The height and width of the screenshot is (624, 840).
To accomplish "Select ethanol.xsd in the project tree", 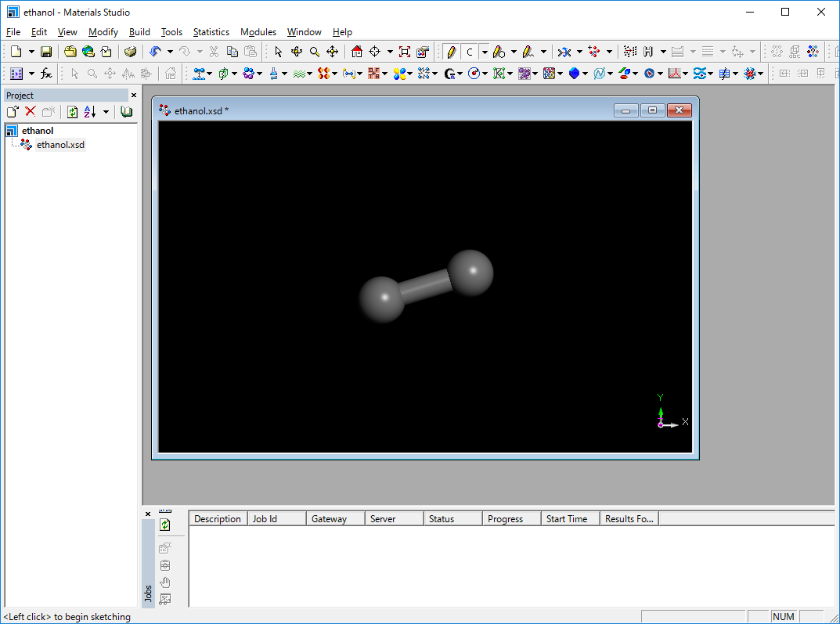I will coord(60,145).
